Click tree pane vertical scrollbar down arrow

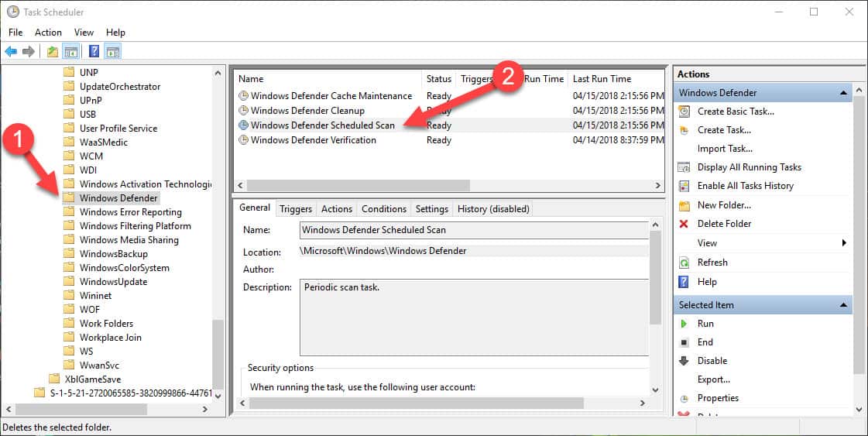218,396
